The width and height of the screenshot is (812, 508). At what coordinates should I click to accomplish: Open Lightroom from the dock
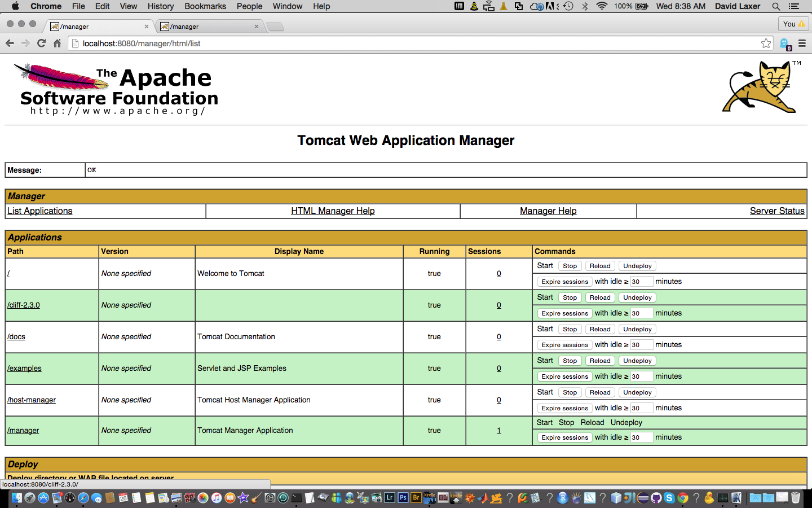point(390,498)
